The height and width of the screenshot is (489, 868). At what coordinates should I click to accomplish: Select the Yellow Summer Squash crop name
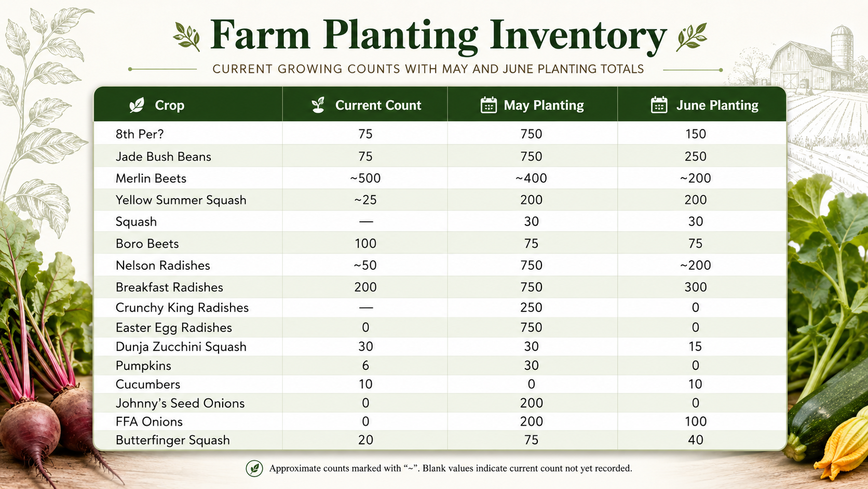tap(181, 200)
